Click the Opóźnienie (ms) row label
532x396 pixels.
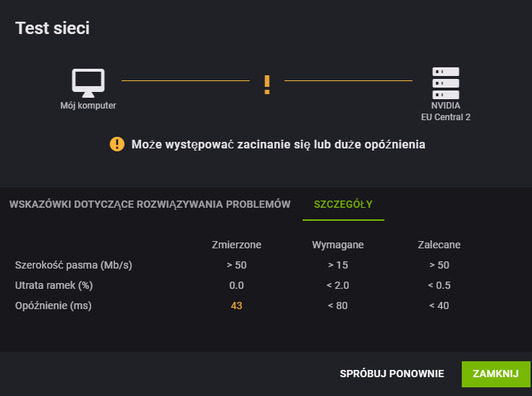[x=54, y=306]
